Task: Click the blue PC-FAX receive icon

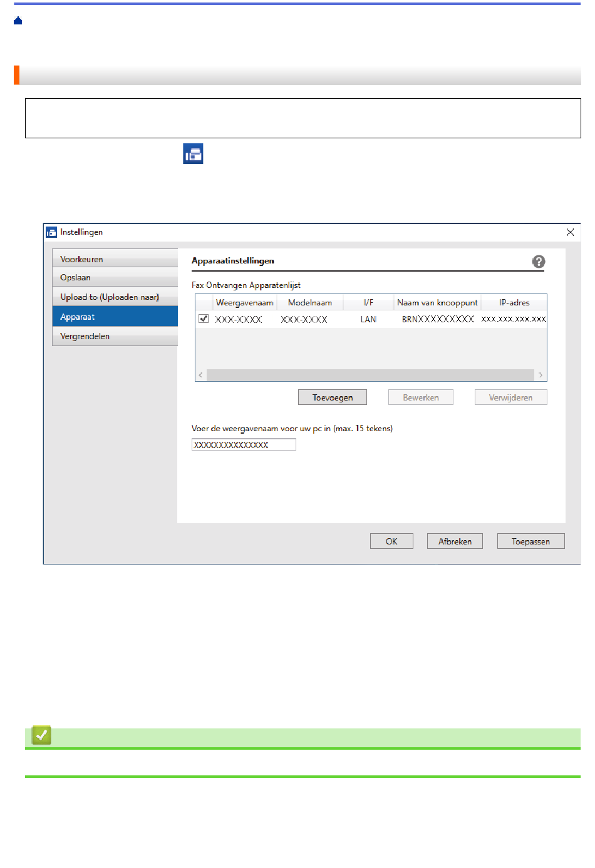Action: [193, 154]
